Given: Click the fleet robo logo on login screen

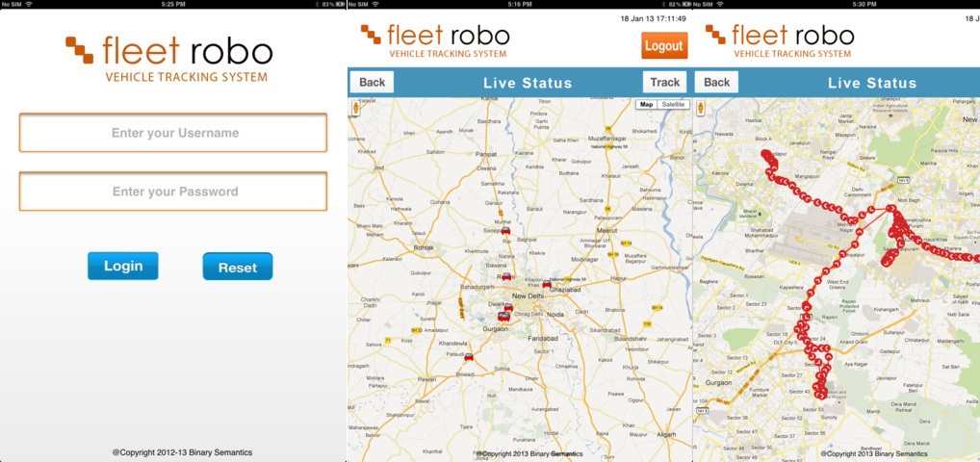Looking at the screenshot, I should pyautogui.click(x=169, y=60).
